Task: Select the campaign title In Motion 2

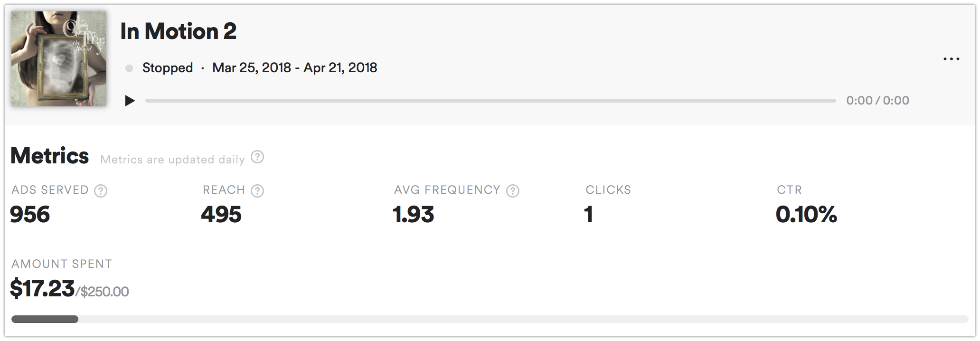Action: tap(178, 32)
